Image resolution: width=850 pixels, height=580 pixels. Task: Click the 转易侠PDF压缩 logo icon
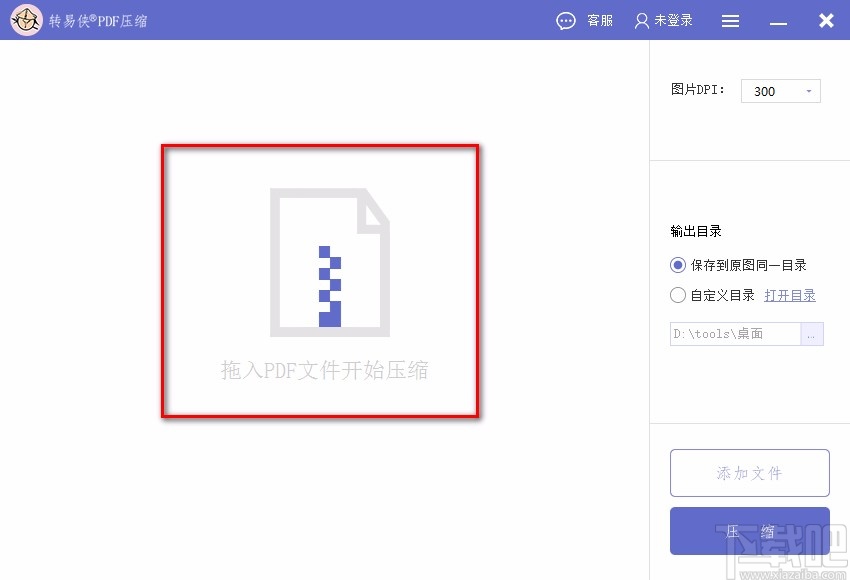(x=26, y=20)
